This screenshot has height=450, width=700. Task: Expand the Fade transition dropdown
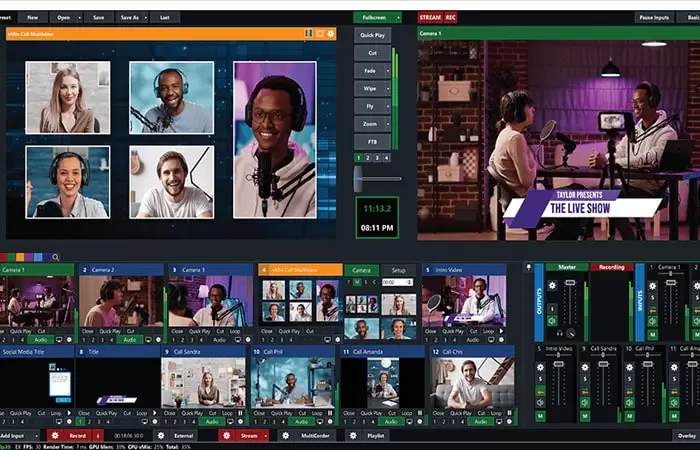point(388,71)
